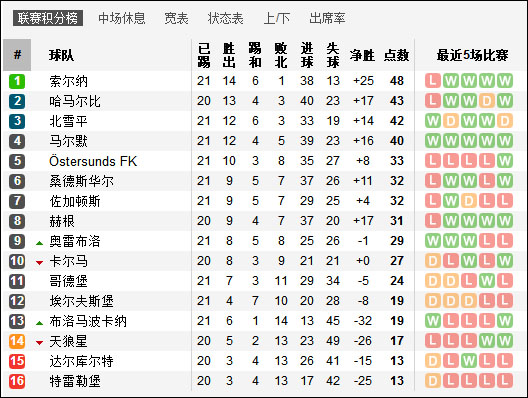Open the 特雷勒堡 team link
528x398 pixels.
[x=75, y=381]
